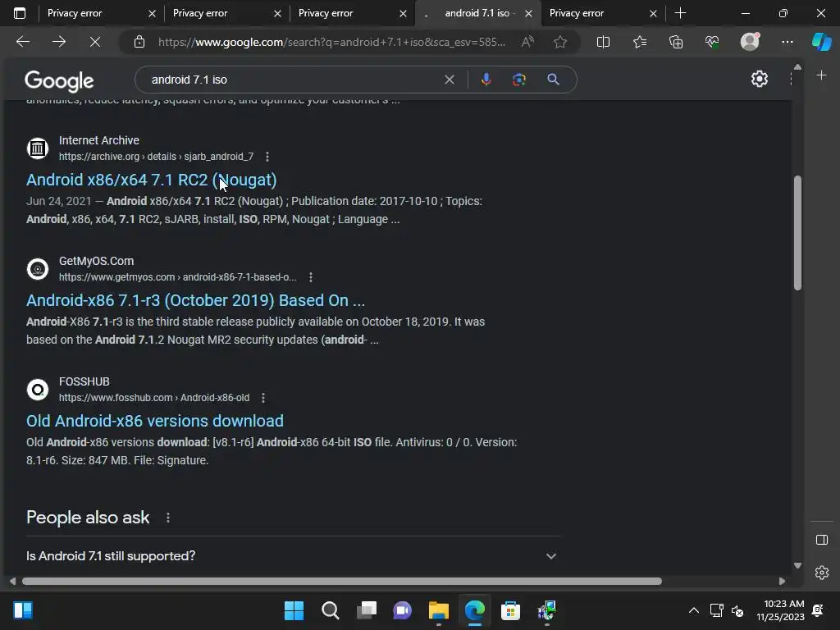The width and height of the screenshot is (840, 630).
Task: View site information lock icon
Action: point(139,42)
